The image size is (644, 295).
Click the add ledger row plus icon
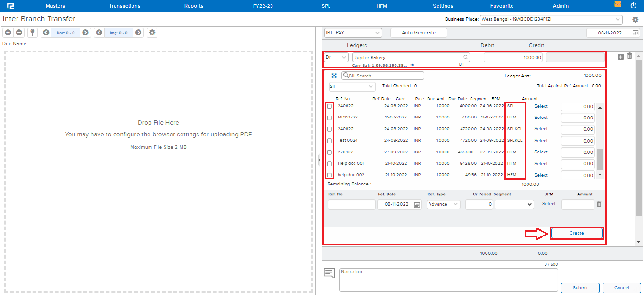[x=620, y=57]
